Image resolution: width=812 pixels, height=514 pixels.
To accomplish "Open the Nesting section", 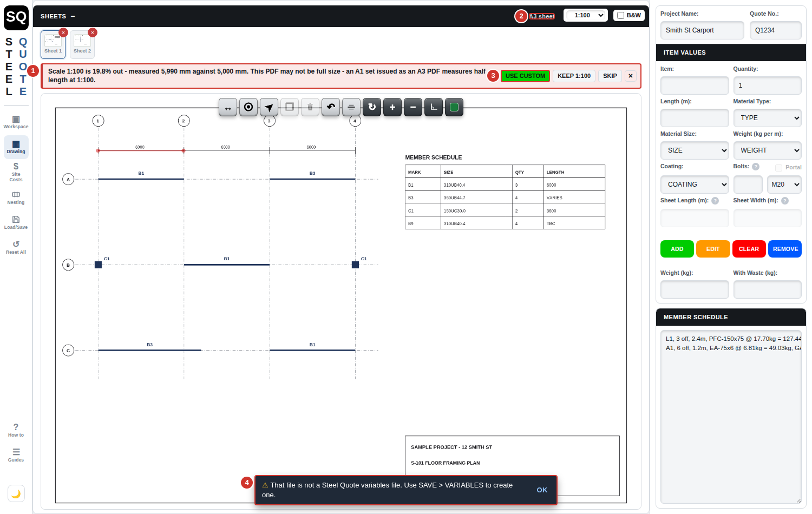I will [16, 198].
